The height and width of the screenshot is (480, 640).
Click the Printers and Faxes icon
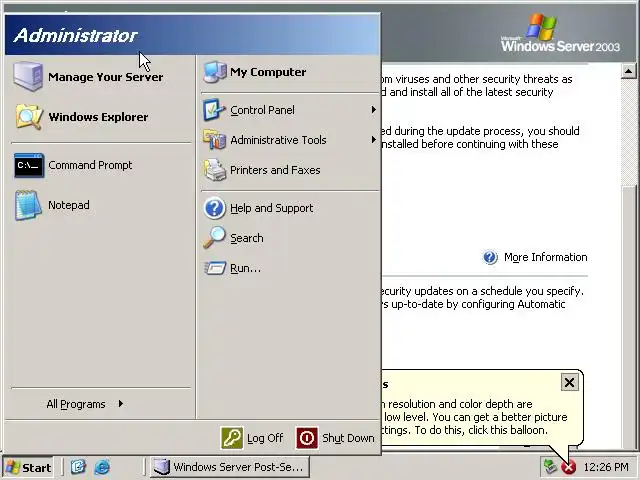click(x=215, y=170)
